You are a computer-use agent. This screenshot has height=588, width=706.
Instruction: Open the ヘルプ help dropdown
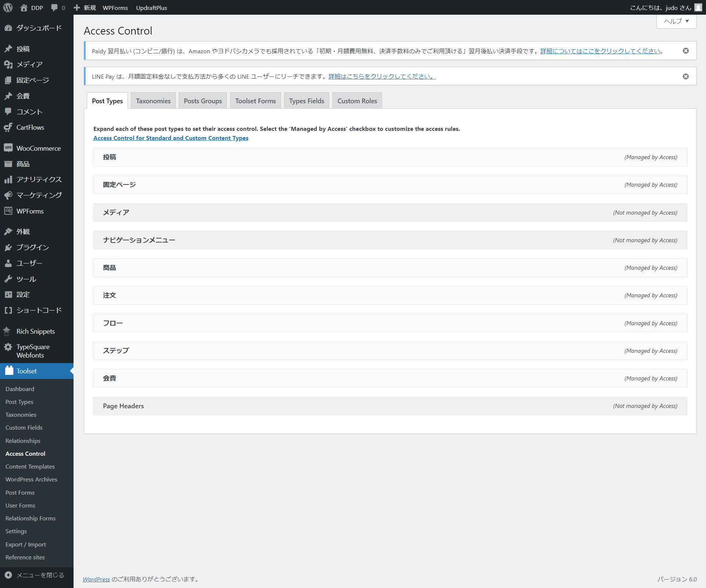coord(676,21)
